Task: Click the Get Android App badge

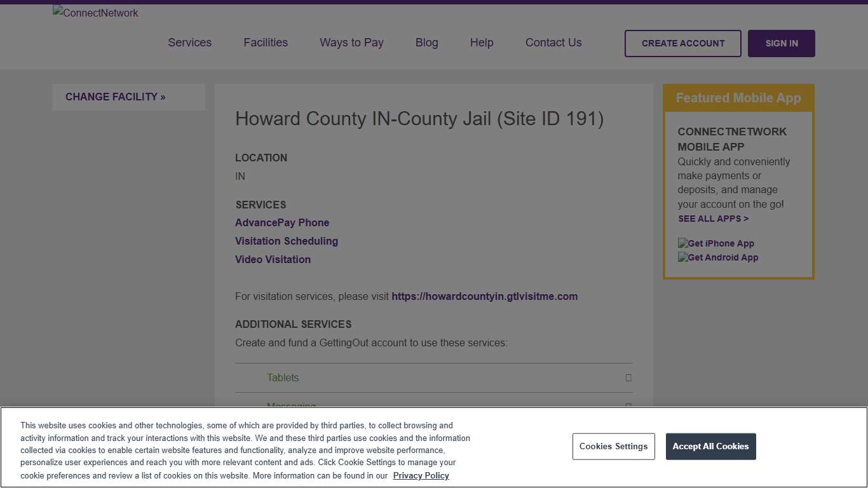Action: click(x=718, y=257)
